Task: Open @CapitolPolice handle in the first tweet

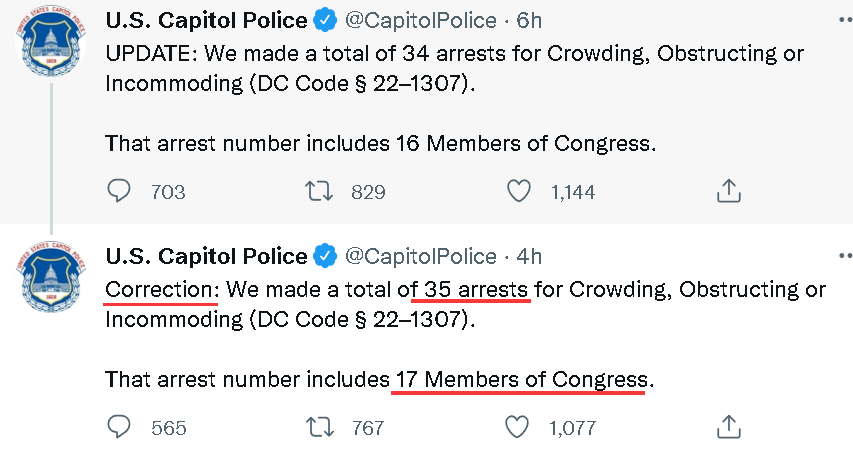Action: pyautogui.click(x=421, y=21)
